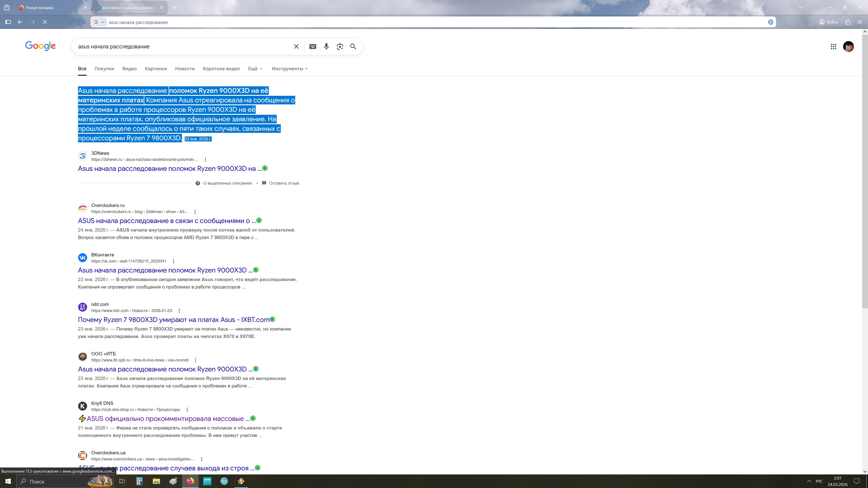Open the on-screen keyboard icon in search box
Viewport: 868px width, 488px height.
click(313, 47)
